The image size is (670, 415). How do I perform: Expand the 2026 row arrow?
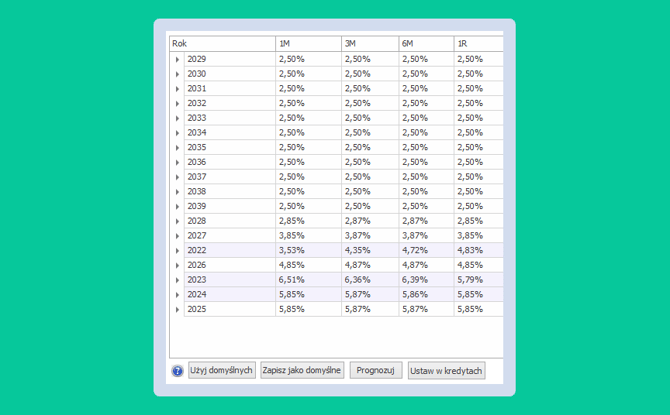(177, 265)
